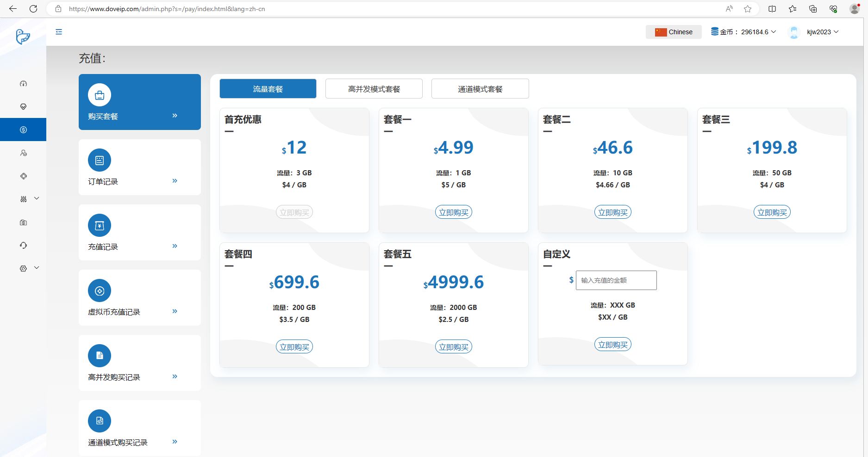Select the 流量套餐 tab
The image size is (868, 457).
pyautogui.click(x=268, y=89)
